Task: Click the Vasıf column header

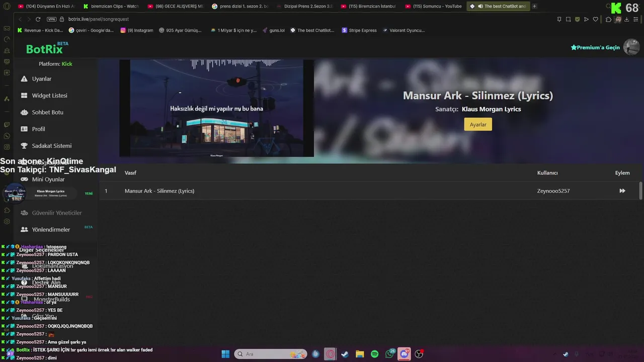Action: point(130,173)
